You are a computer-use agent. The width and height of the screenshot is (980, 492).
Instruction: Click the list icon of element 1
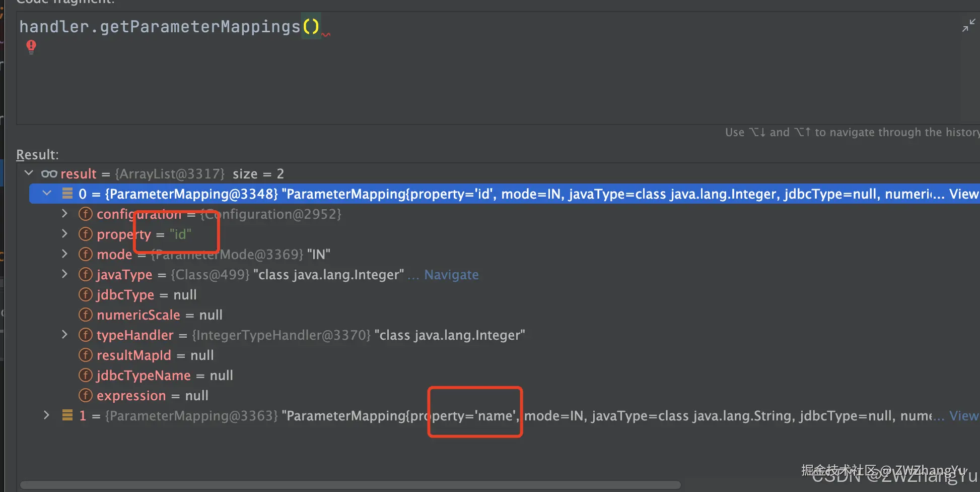pos(67,415)
